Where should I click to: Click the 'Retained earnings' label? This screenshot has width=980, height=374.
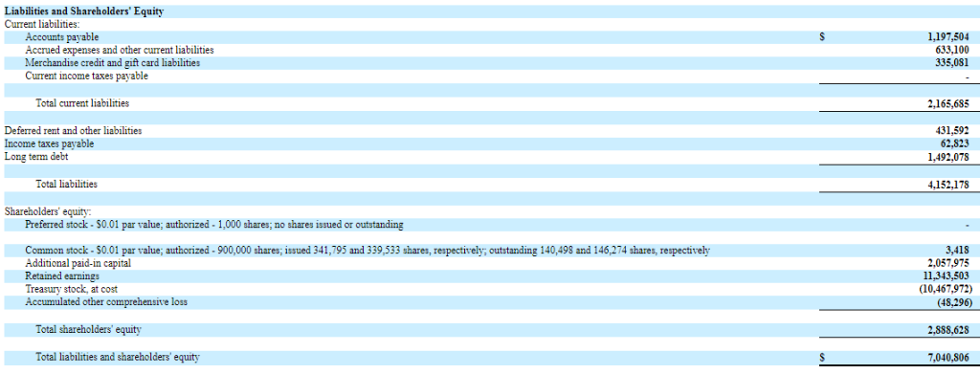pyautogui.click(x=62, y=276)
